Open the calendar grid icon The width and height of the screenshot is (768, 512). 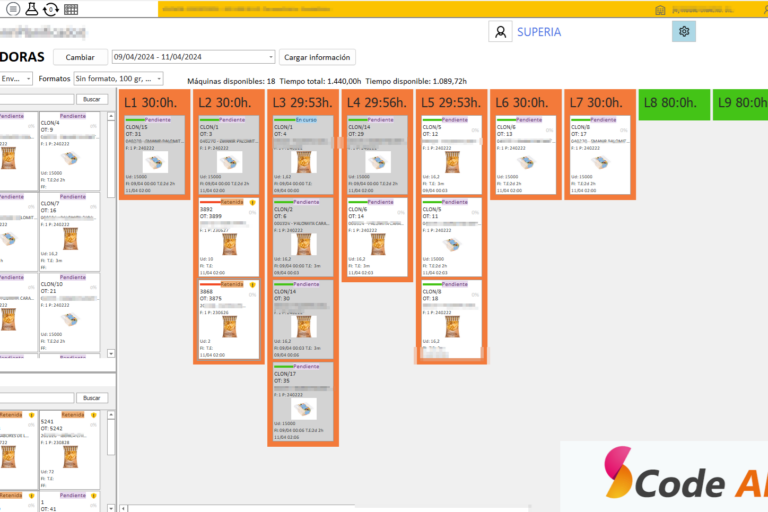click(71, 9)
